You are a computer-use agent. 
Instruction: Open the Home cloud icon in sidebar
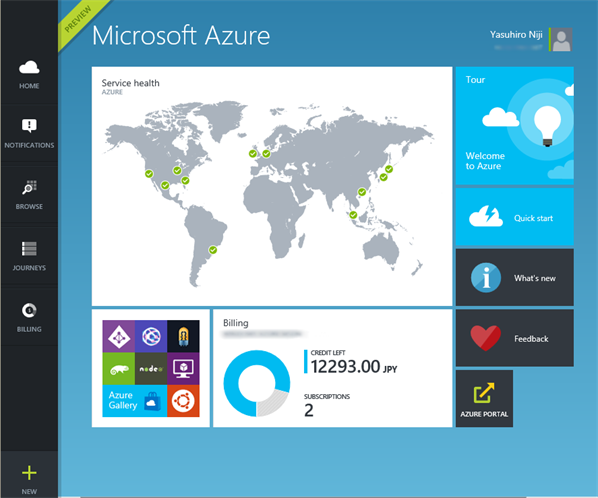pos(29,67)
